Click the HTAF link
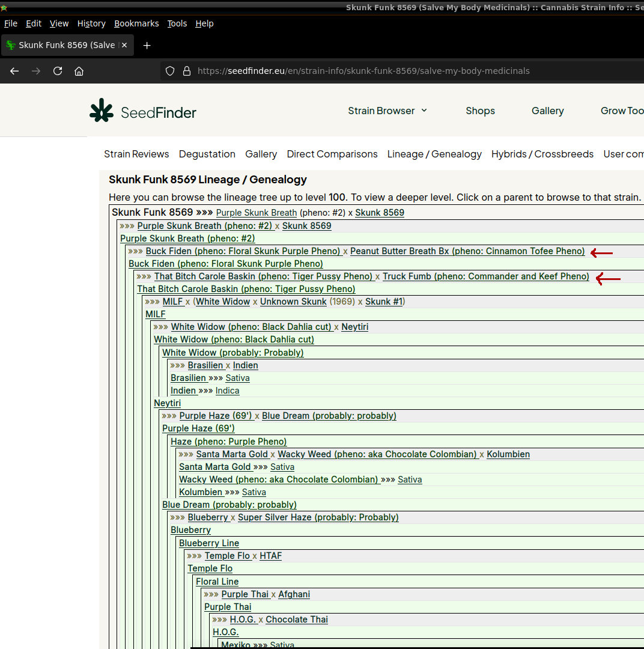This screenshot has height=649, width=644. (x=271, y=556)
